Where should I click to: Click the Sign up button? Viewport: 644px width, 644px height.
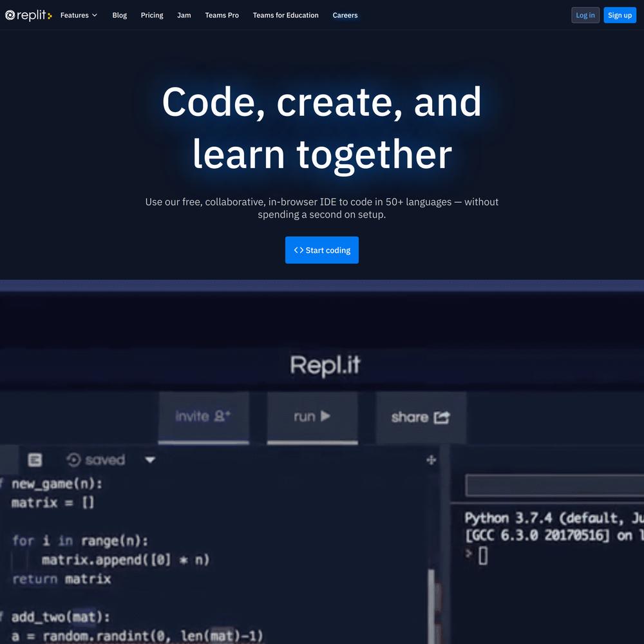(620, 15)
